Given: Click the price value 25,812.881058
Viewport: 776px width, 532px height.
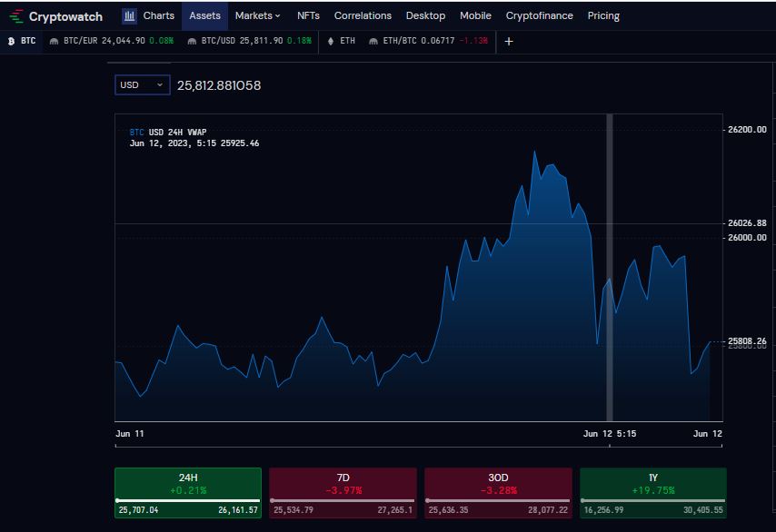Looking at the screenshot, I should [x=219, y=85].
